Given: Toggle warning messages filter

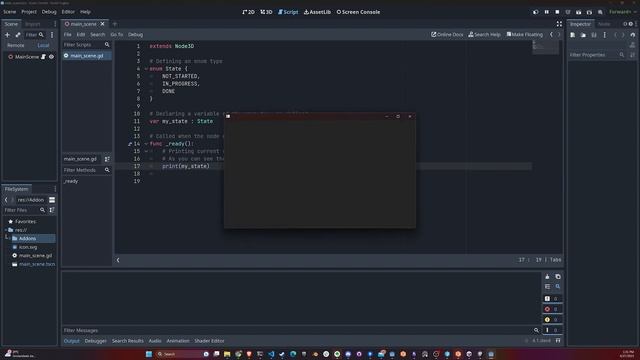Looking at the screenshot, I should tap(552, 320).
